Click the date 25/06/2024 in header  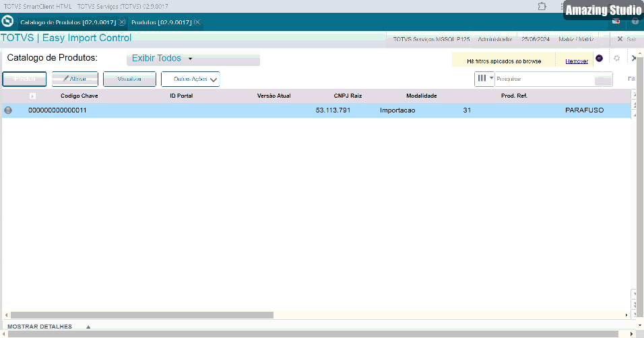[x=536, y=39]
